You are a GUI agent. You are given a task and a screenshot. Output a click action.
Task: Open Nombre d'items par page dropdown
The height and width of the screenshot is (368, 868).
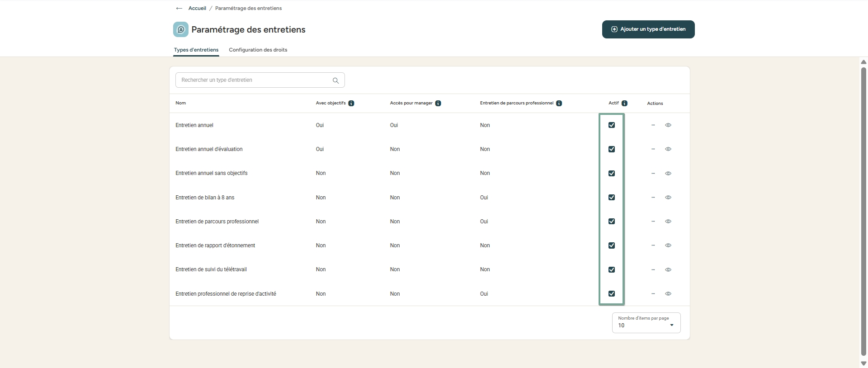click(646, 323)
